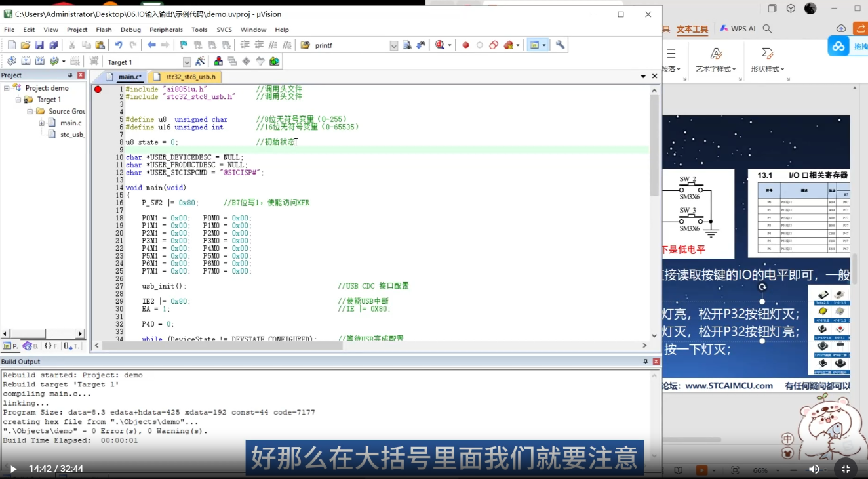868x479 pixels.
Task: Start the debug session
Action: pos(440,45)
